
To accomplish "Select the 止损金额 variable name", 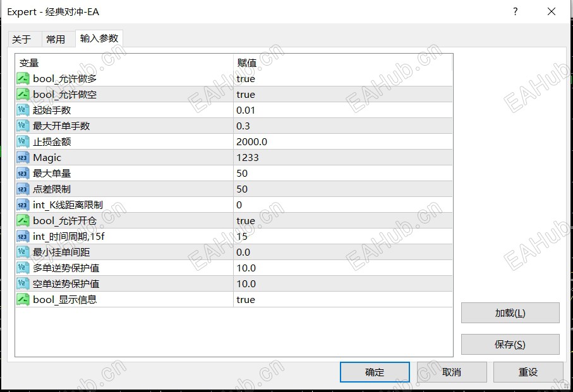I will tap(52, 141).
